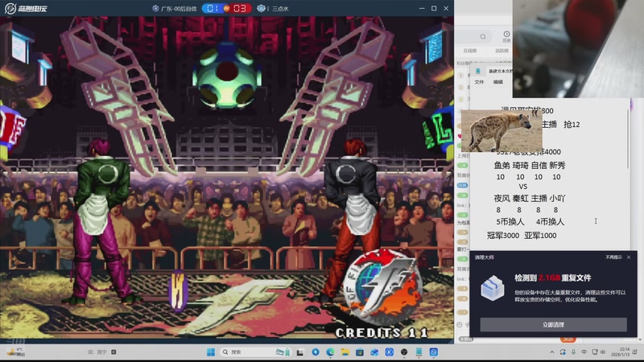Click the weather widget on the taskbar
Viewport: 644px width, 362px height.
click(16, 352)
